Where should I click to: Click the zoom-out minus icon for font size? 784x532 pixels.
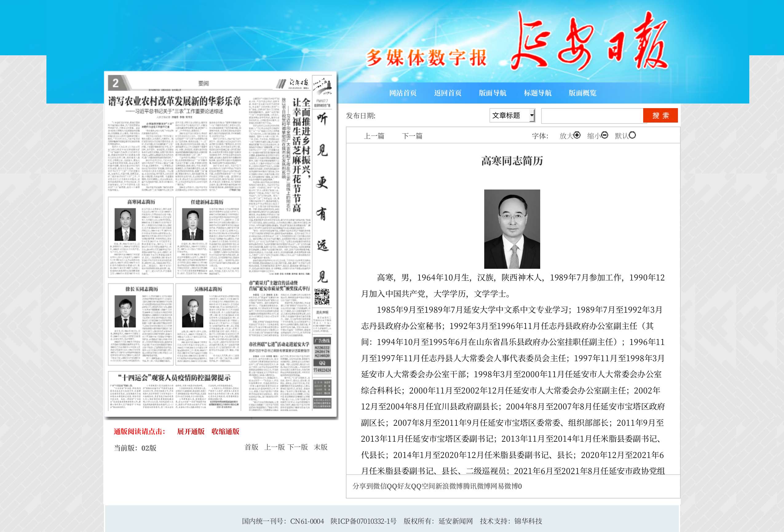tap(604, 135)
